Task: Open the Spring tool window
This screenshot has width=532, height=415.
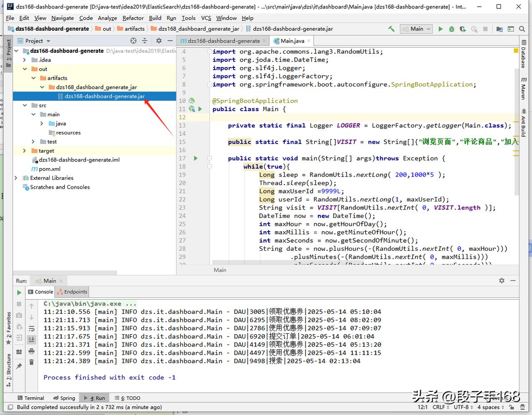Action: coord(64,398)
